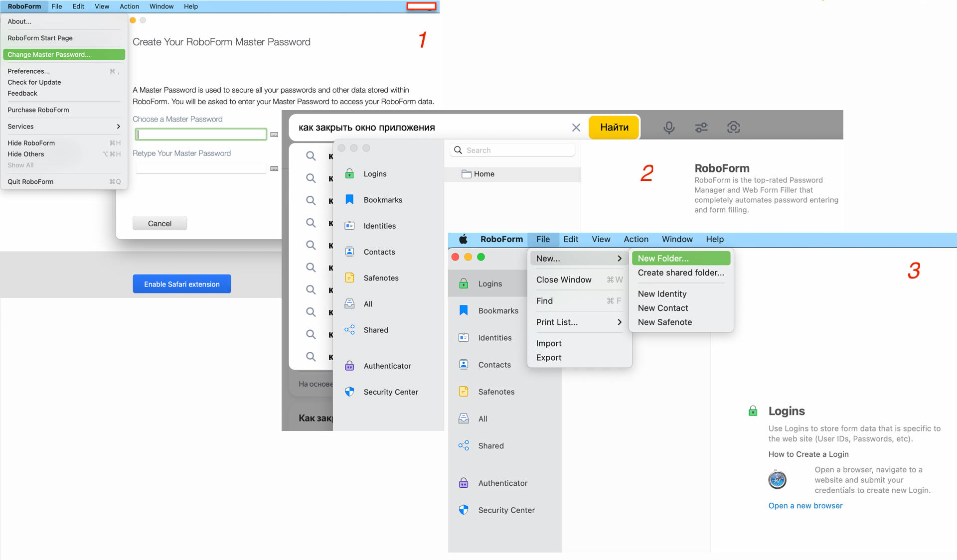Expand the Services submenu
The height and width of the screenshot is (560, 957).
tap(64, 127)
